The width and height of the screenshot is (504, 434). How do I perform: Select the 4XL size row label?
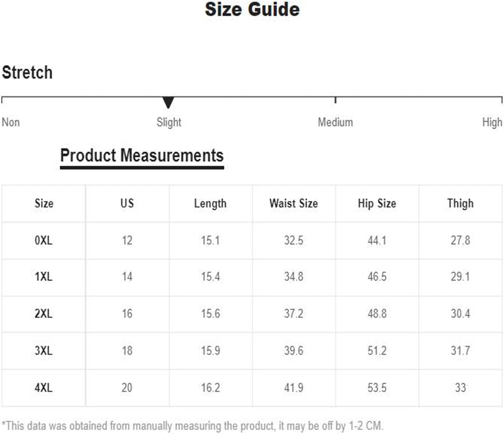43,388
